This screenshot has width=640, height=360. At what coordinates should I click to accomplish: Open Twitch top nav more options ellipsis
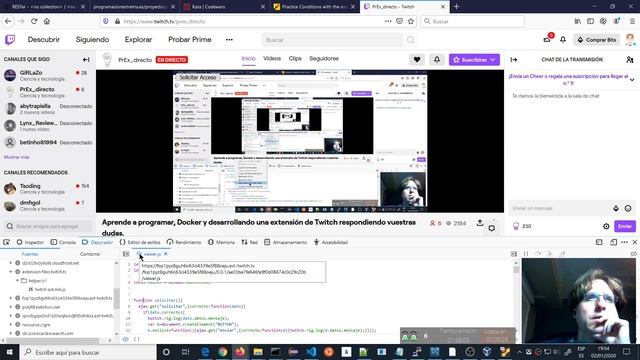(x=229, y=40)
